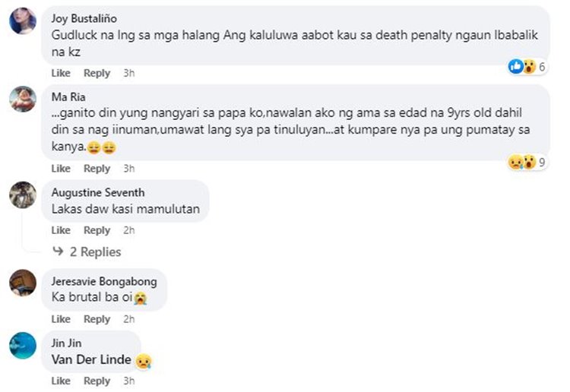Open the Augustine Seventh name link

pyautogui.click(x=98, y=192)
